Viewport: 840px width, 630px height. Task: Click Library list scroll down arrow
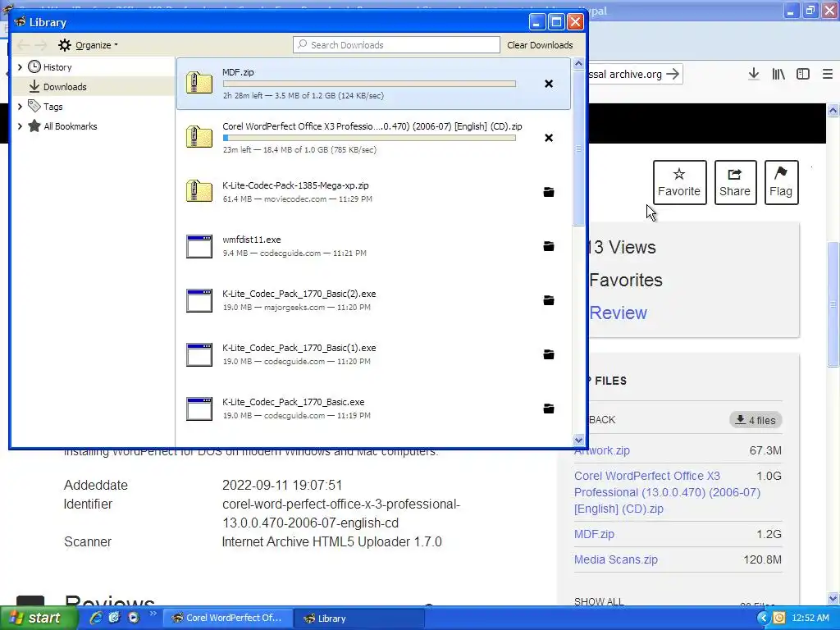click(x=578, y=440)
